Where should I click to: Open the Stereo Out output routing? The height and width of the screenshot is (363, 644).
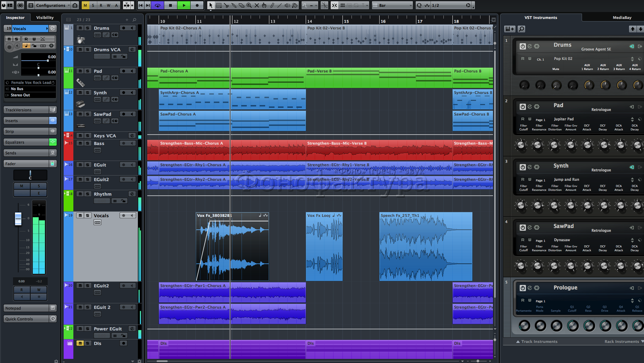(30, 95)
